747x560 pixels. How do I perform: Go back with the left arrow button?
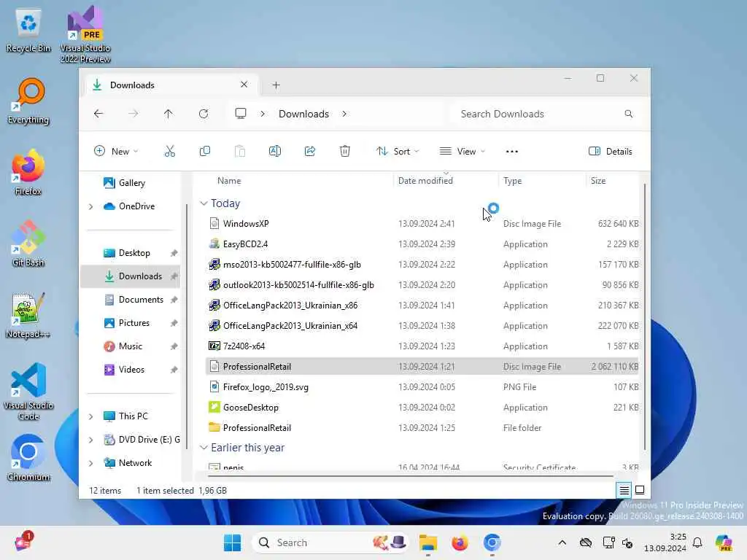tap(98, 114)
